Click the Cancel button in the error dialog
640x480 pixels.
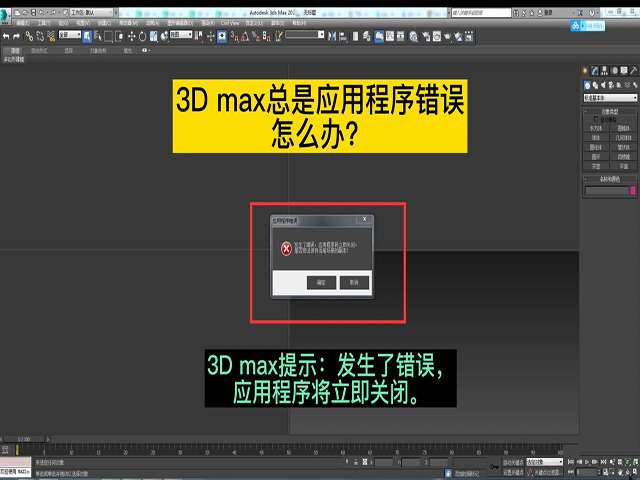click(x=354, y=282)
